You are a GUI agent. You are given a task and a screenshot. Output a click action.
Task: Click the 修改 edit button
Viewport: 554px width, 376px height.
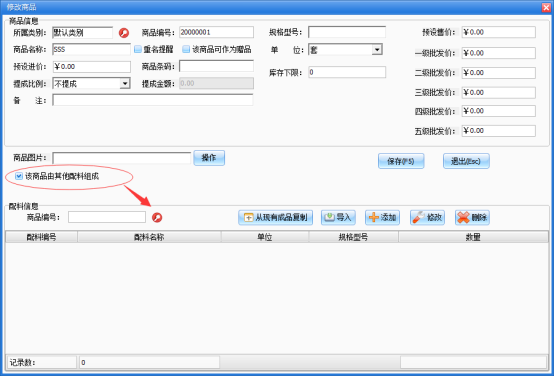(x=427, y=217)
